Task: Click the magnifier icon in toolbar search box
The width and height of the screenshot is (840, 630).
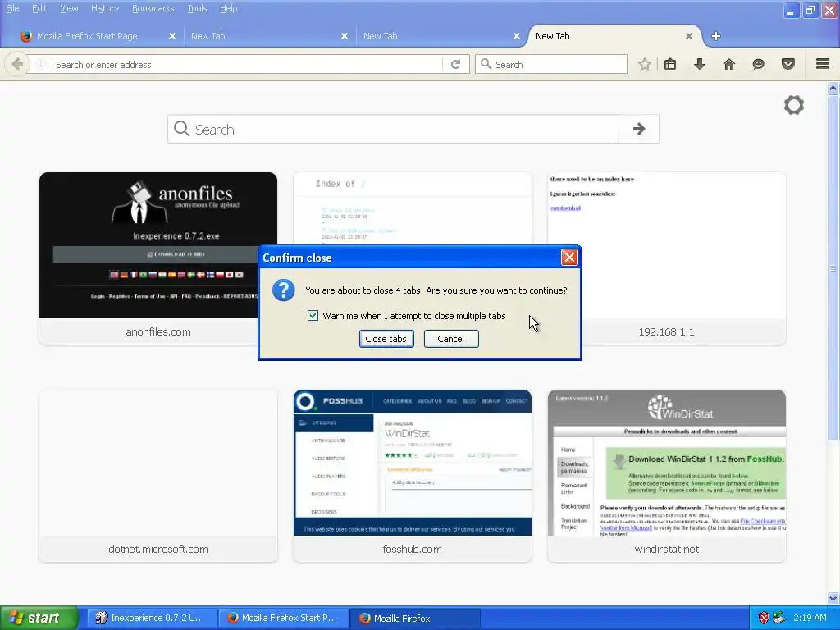Action: [486, 64]
